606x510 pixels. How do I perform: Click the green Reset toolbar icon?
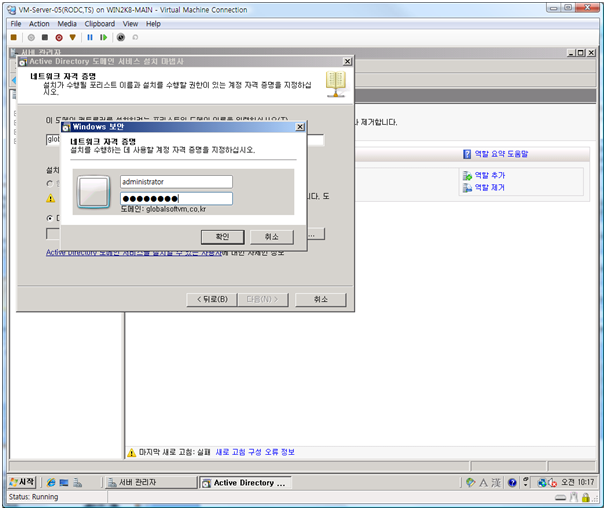[103, 37]
